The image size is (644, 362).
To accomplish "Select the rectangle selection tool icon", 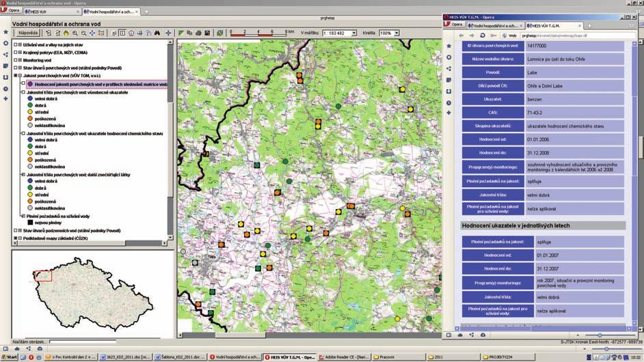I will click(122, 33).
